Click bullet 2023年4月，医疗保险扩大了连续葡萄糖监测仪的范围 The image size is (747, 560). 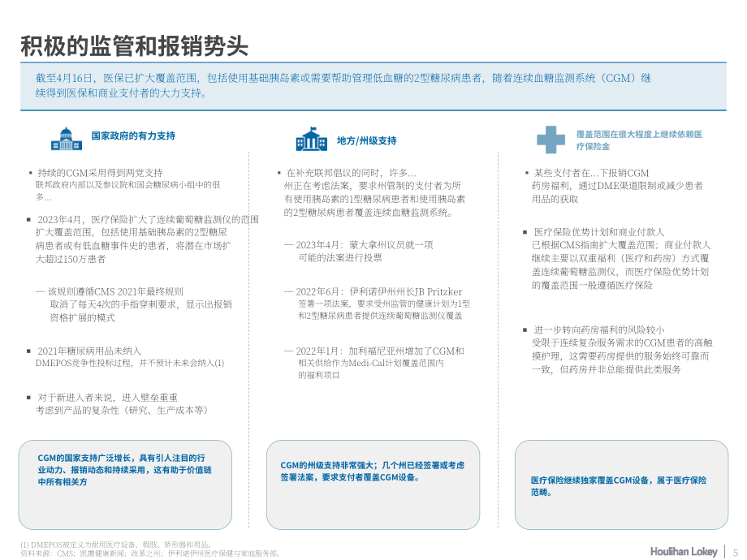click(x=148, y=219)
